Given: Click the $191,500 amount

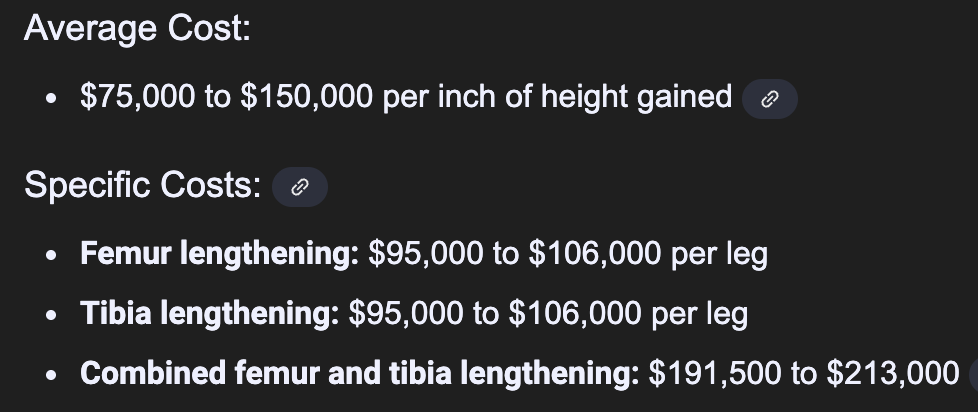Looking at the screenshot, I should pyautogui.click(x=715, y=373).
